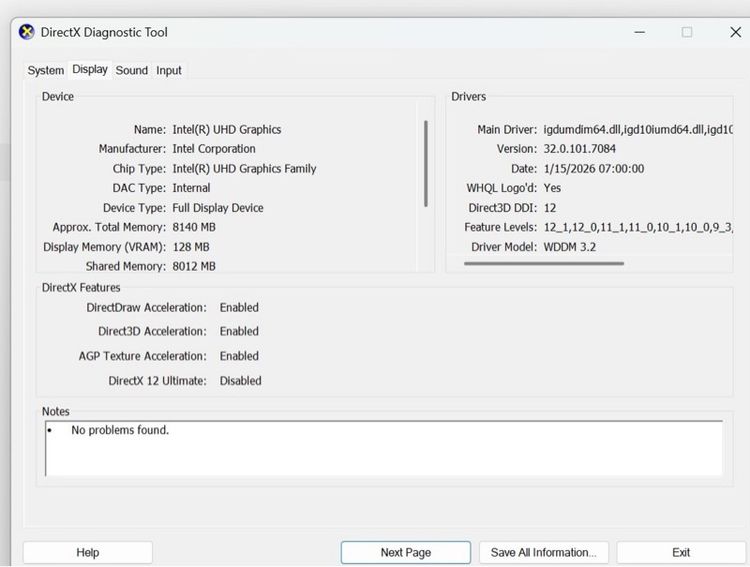Click the Driver Model value 'WDDM 3.2'
This screenshot has width=750, height=567.
[x=570, y=247]
